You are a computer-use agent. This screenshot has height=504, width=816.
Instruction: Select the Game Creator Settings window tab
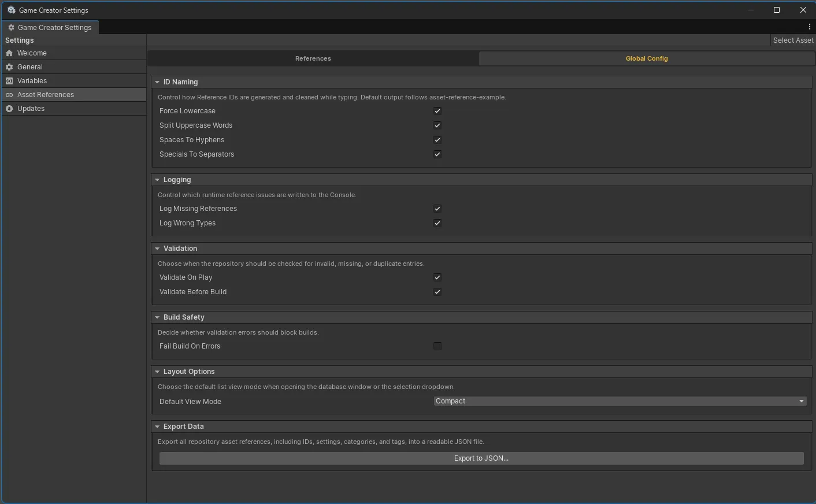pyautogui.click(x=50, y=27)
